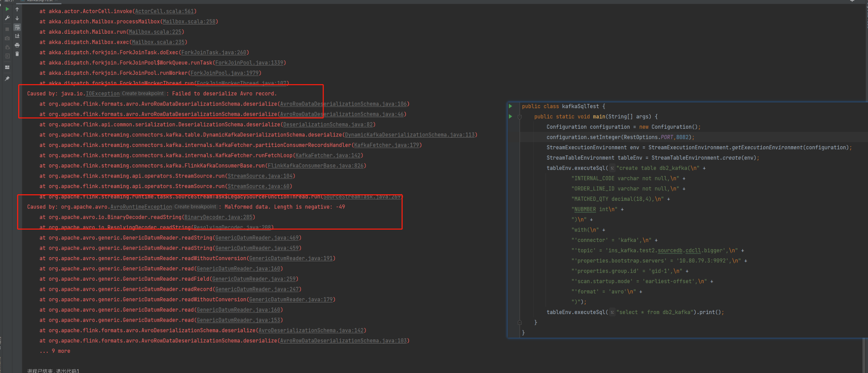Open FlinkKafkaConsumerBase.java:826 link
This screenshot has height=373, width=868.
click(x=316, y=166)
